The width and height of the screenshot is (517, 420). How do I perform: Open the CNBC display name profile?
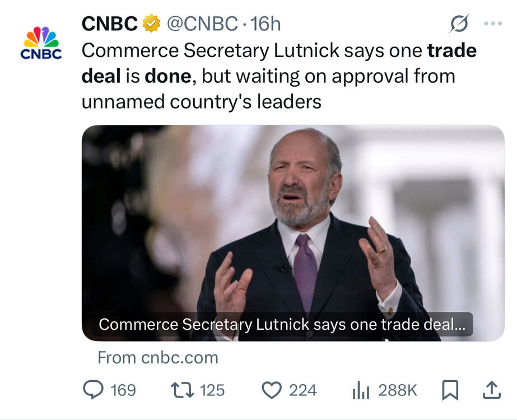tap(110, 24)
